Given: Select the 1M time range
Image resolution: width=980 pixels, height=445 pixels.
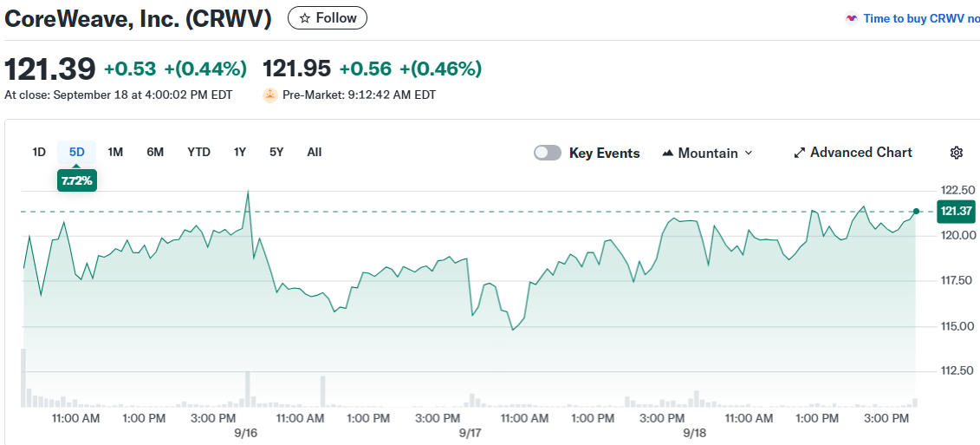Looking at the screenshot, I should pyautogui.click(x=115, y=152).
